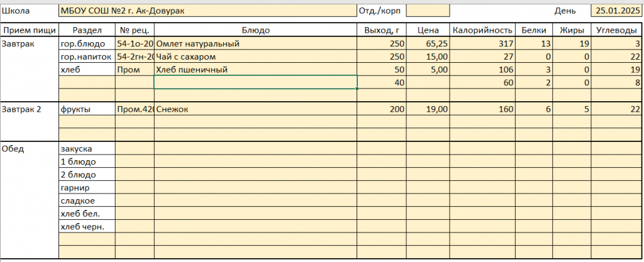Click the сладкое section cell
This screenshot has width=644, height=262.
87,201
